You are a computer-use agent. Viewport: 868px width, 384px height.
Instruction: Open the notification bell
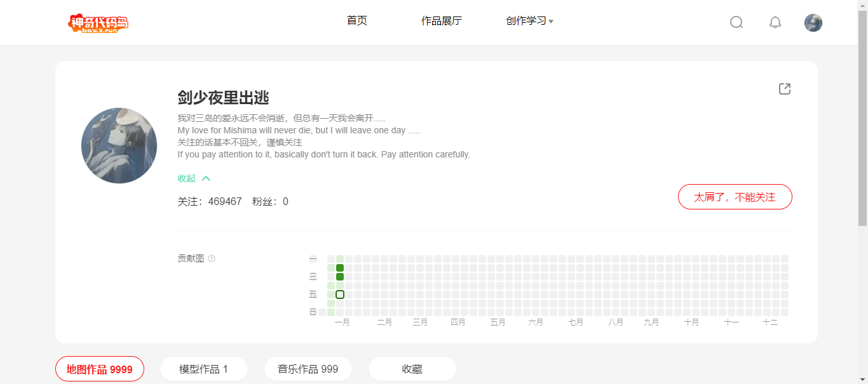click(775, 22)
